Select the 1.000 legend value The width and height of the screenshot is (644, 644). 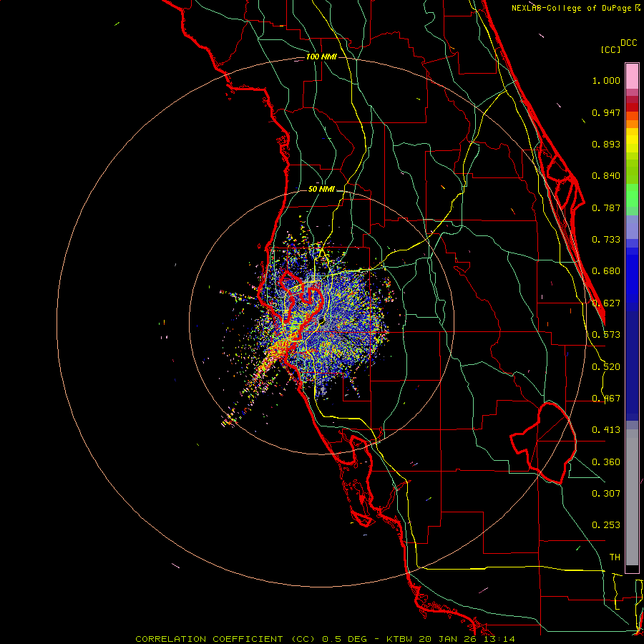click(606, 80)
